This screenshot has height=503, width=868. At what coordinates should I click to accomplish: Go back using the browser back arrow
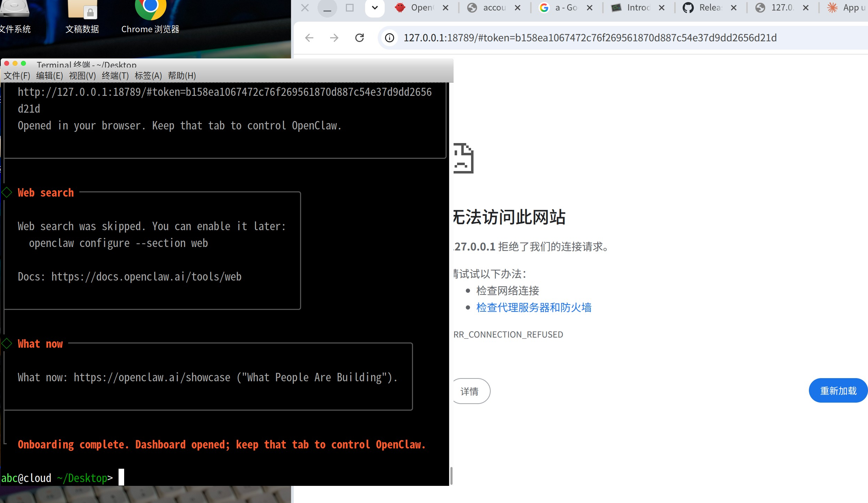point(309,38)
